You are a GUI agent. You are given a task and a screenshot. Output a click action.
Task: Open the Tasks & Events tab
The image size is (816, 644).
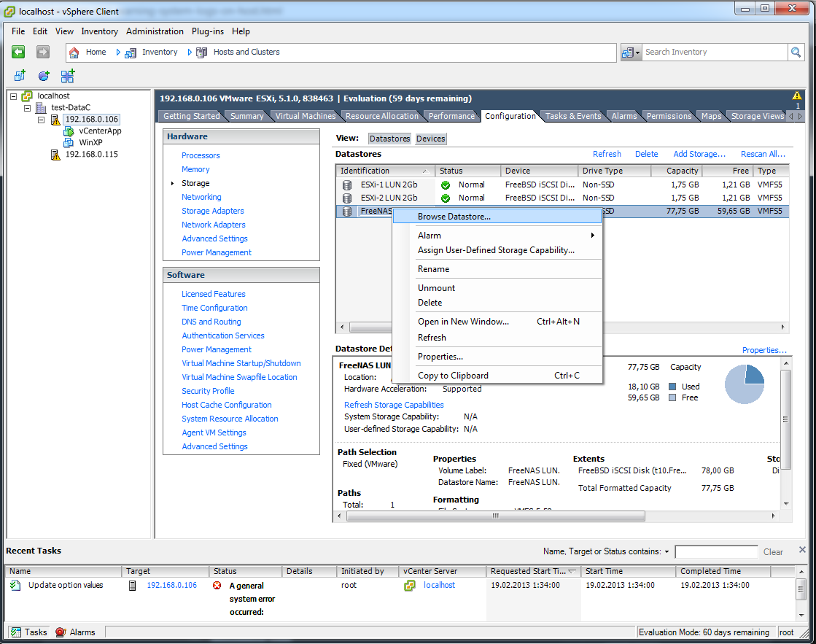[x=573, y=116]
